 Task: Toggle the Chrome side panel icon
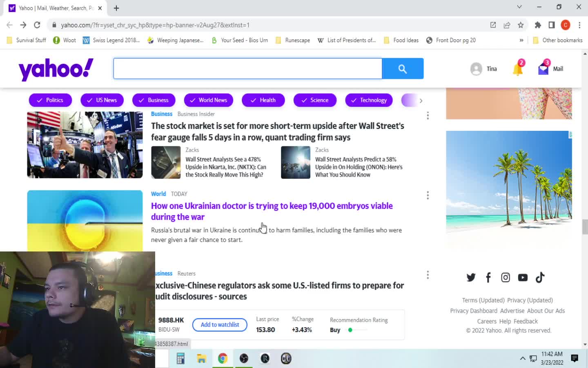click(552, 25)
